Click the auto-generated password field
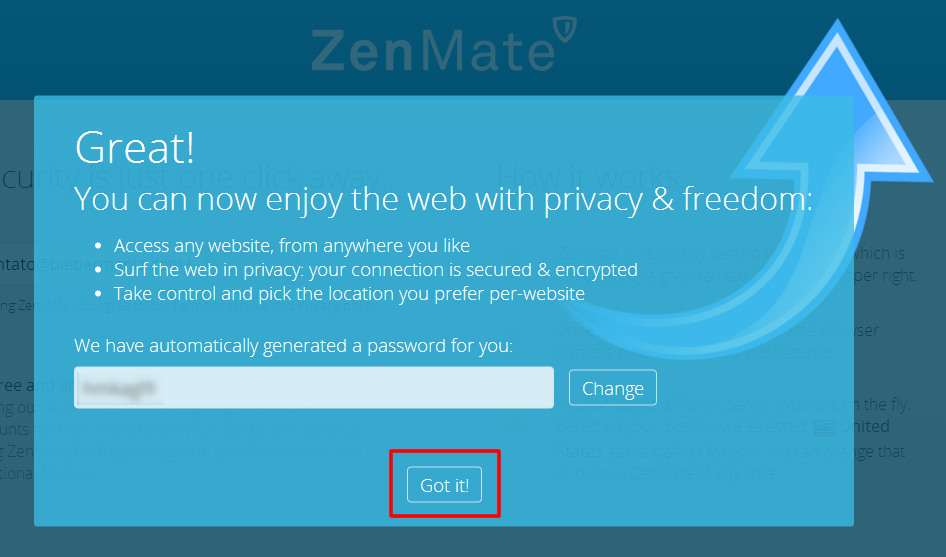Viewport: 946px width, 557px height. pos(313,387)
